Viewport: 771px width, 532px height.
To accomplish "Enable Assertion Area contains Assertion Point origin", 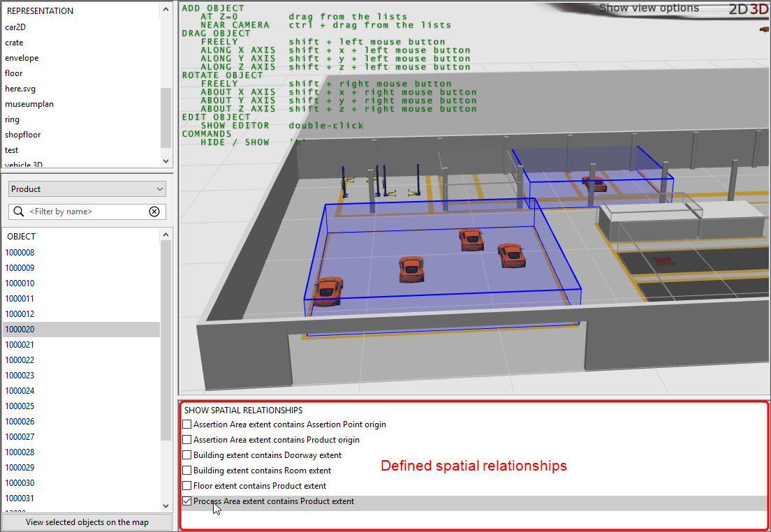I will click(187, 424).
